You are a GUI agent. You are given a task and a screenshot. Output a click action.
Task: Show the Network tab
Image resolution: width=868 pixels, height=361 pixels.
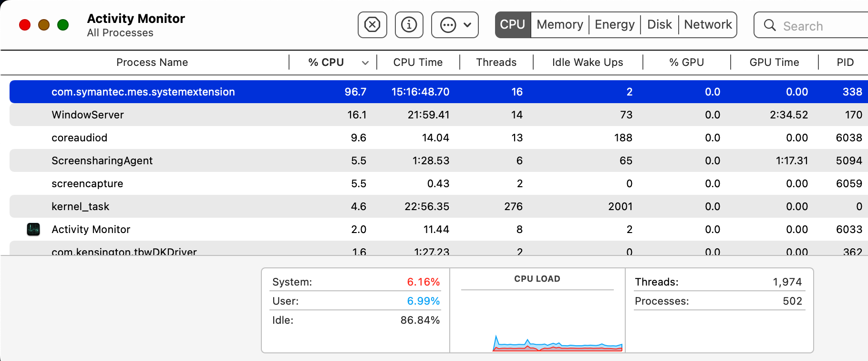pyautogui.click(x=708, y=25)
